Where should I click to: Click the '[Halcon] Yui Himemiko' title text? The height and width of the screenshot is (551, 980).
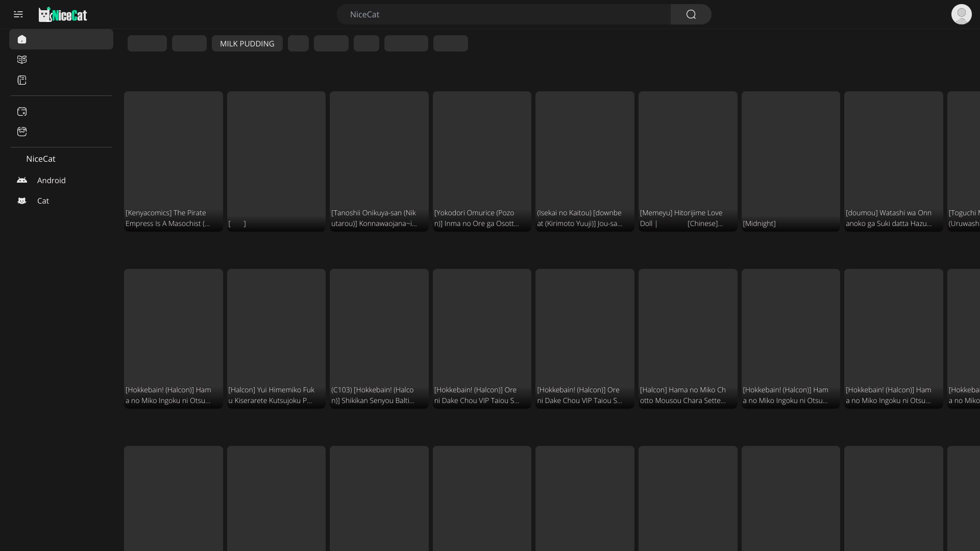272,395
